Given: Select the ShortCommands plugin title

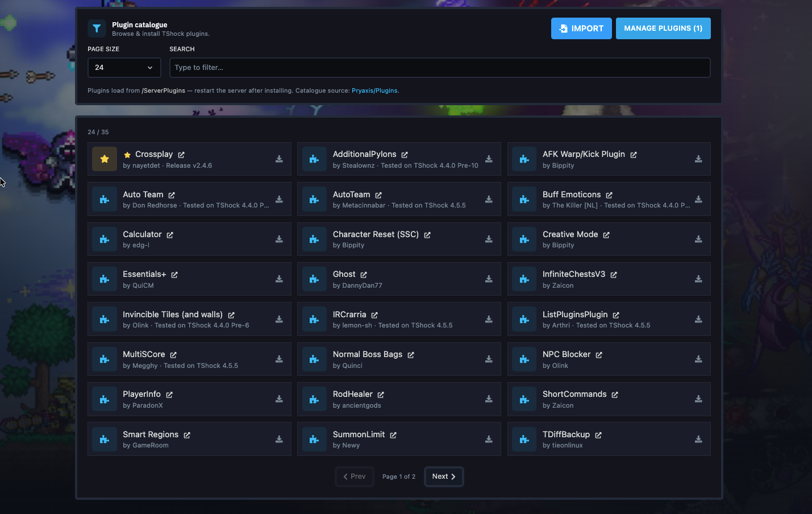Looking at the screenshot, I should click(x=574, y=394).
